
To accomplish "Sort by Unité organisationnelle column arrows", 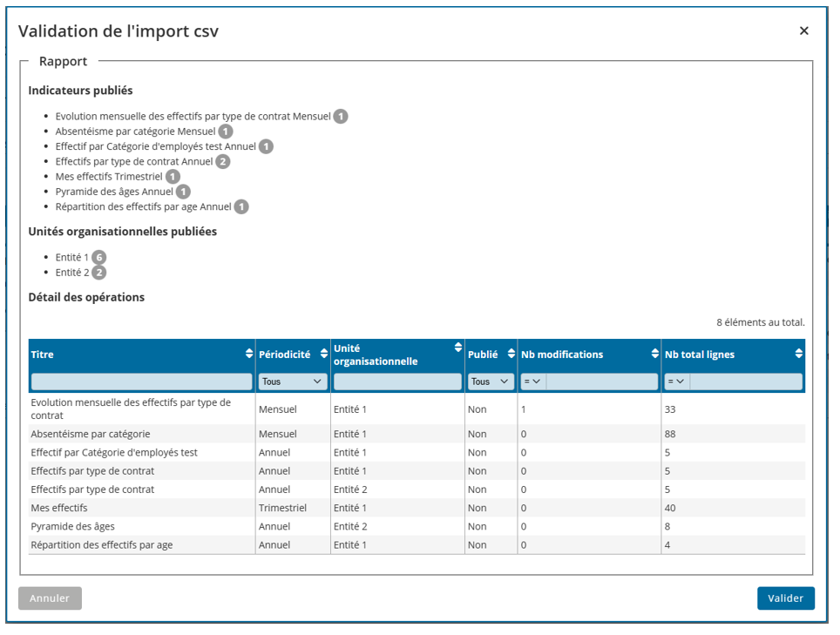I will 458,348.
